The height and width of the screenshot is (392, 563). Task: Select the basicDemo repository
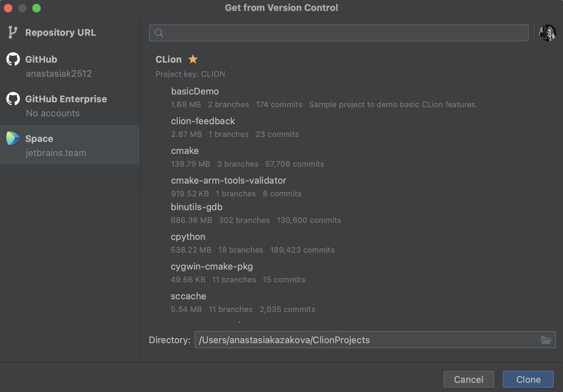pyautogui.click(x=195, y=91)
